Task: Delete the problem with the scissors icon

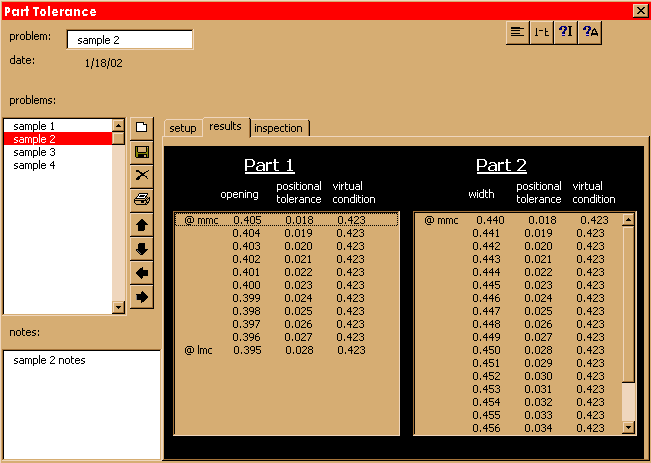Action: click(x=142, y=176)
